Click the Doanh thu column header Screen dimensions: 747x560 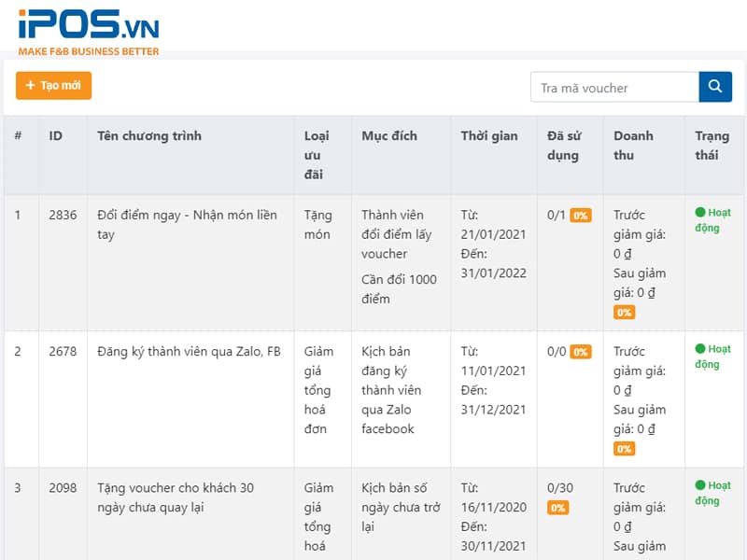(633, 145)
